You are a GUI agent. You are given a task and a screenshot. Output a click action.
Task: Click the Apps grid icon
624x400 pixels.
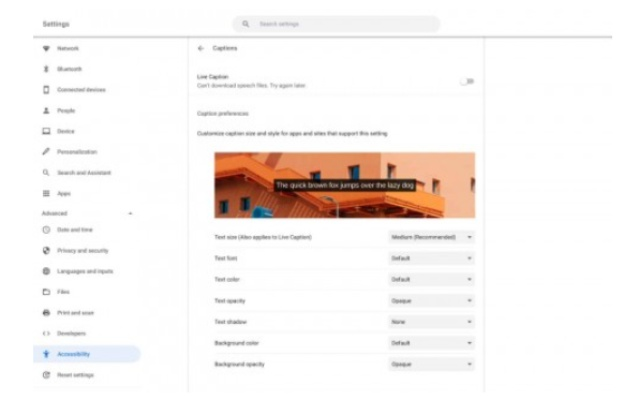[47, 193]
